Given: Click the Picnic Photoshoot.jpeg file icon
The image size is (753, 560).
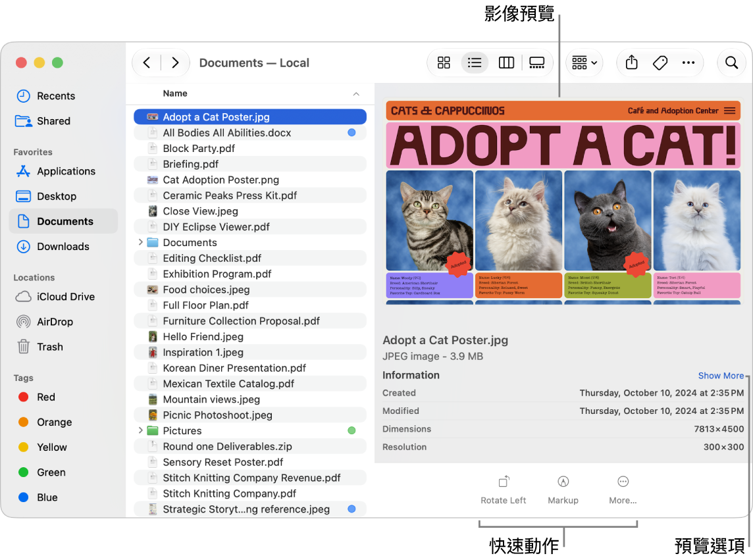Looking at the screenshot, I should 153,415.
